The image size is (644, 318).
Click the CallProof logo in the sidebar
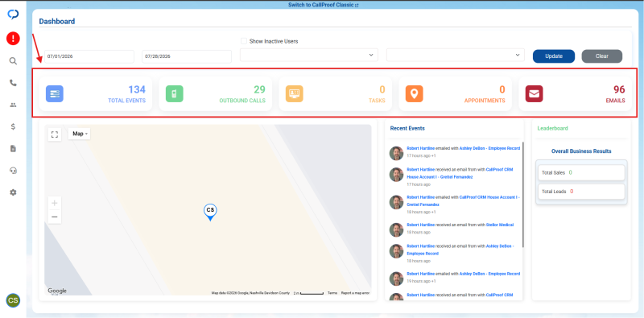[13, 14]
